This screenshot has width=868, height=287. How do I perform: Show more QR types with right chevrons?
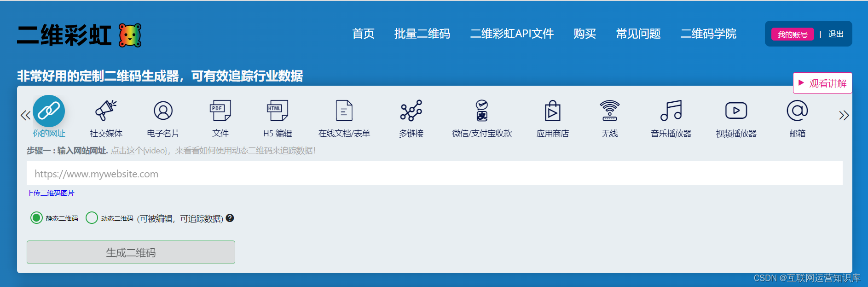point(844,115)
